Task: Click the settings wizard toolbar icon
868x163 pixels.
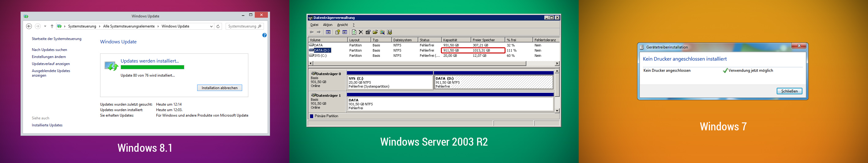Action: 389,32
